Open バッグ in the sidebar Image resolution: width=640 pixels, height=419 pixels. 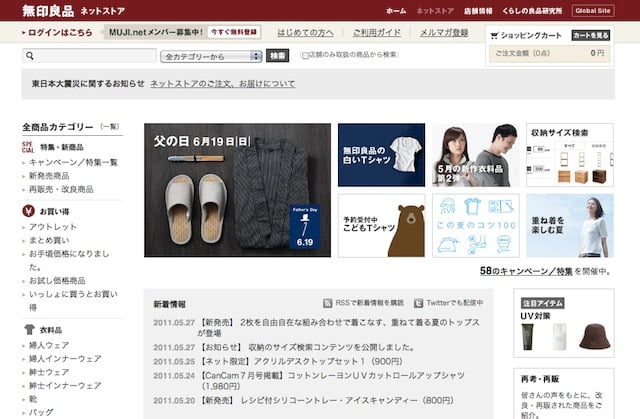41,412
